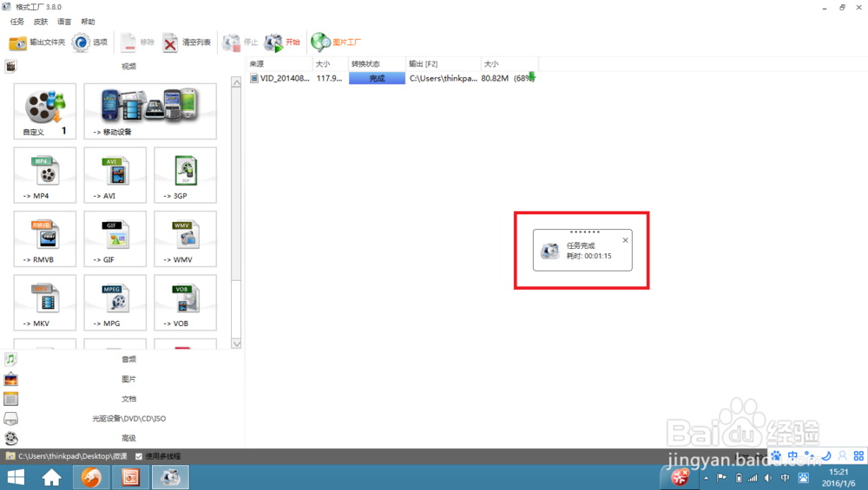
Task: Convert to AVI format icon
Action: point(115,175)
